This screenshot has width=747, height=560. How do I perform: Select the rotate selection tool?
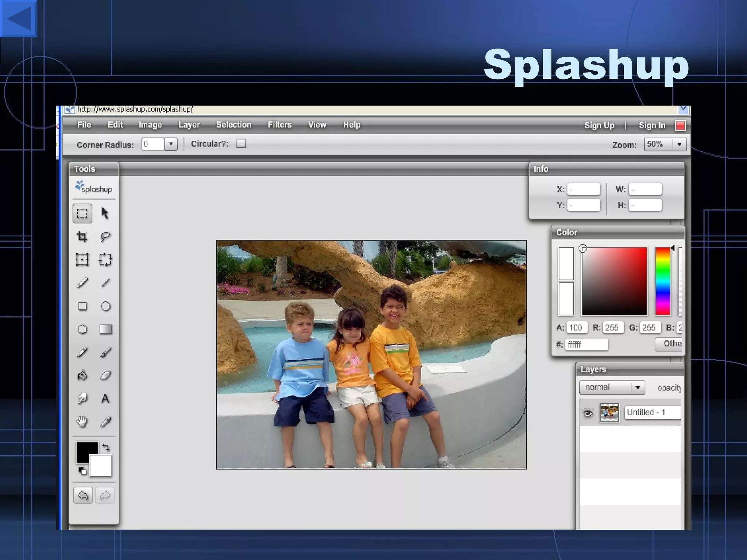105,260
